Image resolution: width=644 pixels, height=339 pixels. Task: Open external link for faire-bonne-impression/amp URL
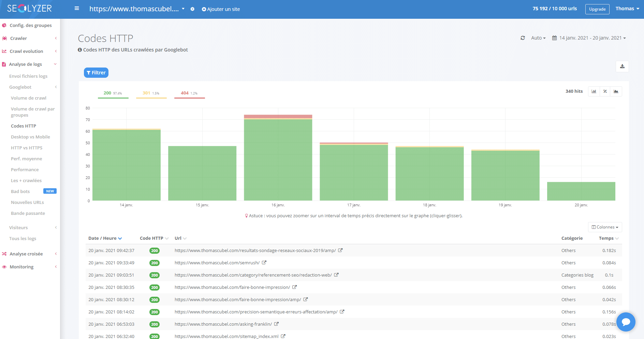[x=306, y=299]
